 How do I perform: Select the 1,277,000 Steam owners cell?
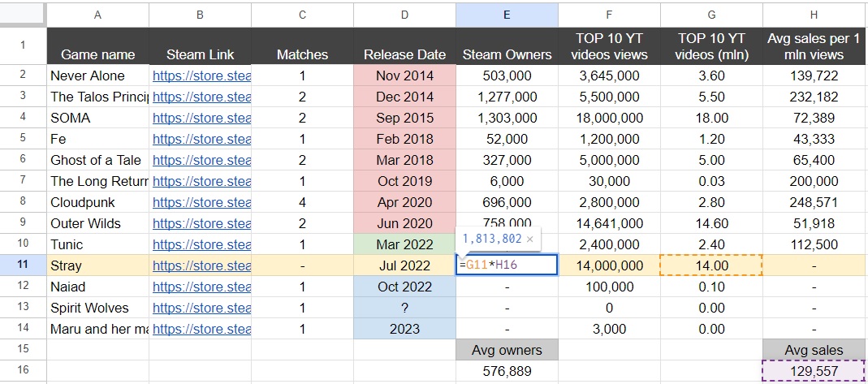tap(507, 97)
